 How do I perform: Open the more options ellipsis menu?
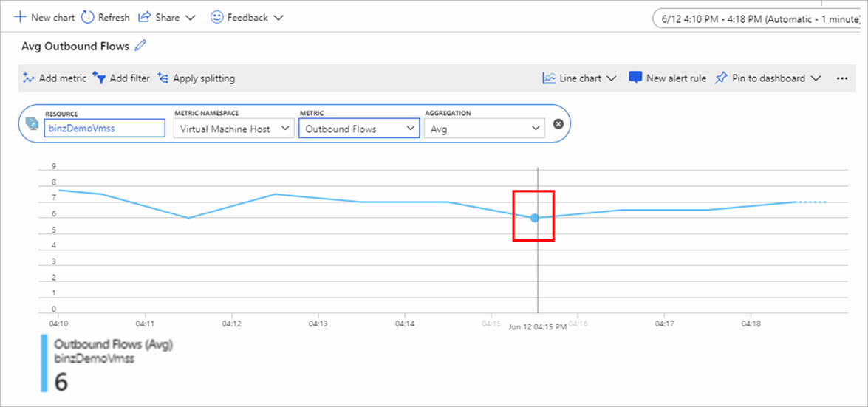click(842, 78)
